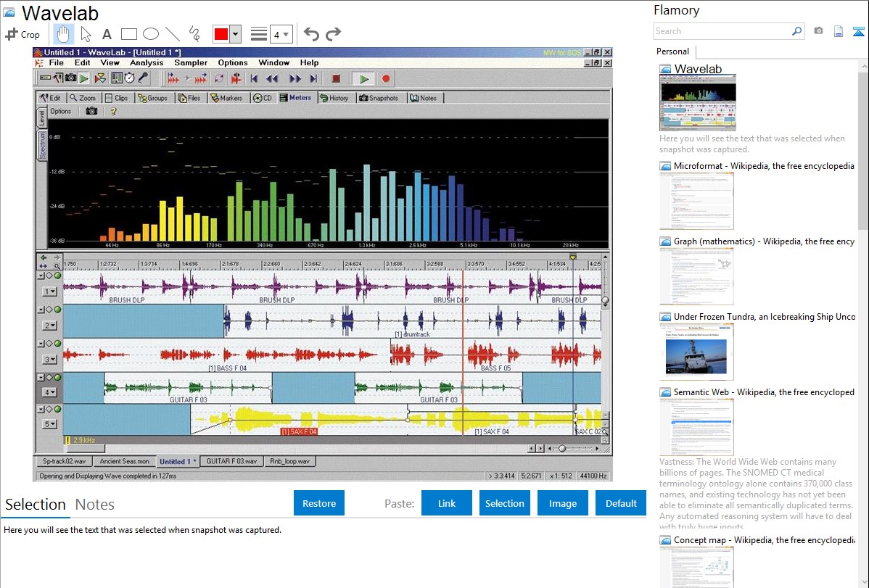Toggle the diamond solo button on track 2
The width and height of the screenshot is (869, 588).
click(x=49, y=310)
